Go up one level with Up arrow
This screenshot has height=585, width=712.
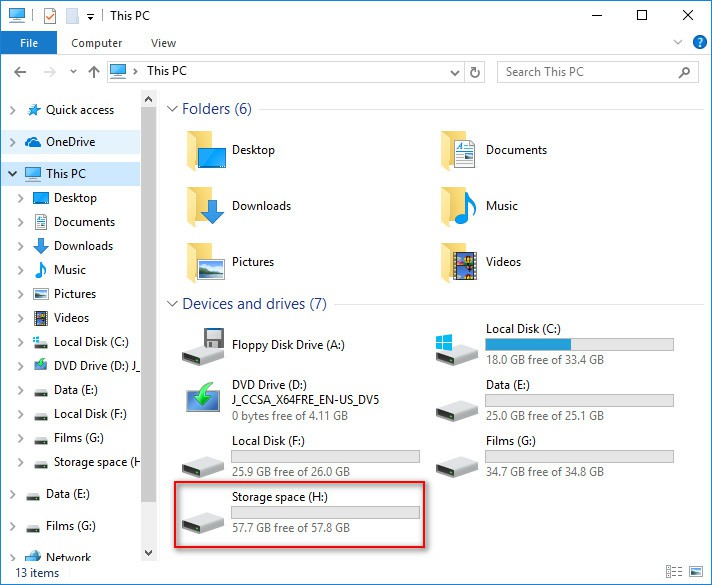pyautogui.click(x=94, y=72)
